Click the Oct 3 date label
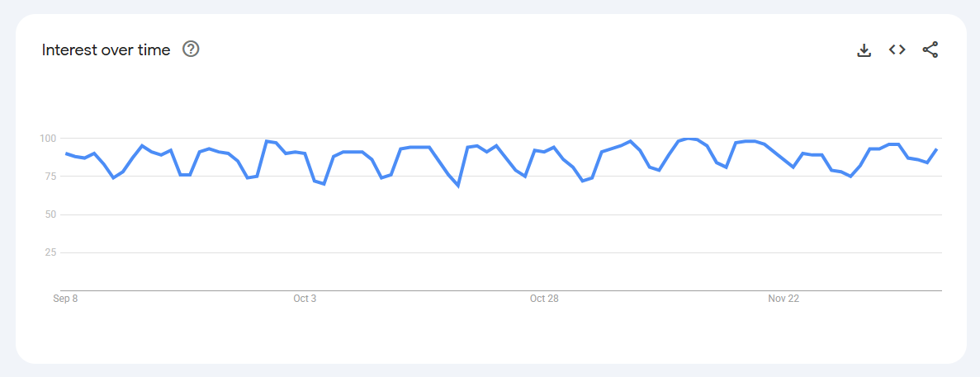980x377 pixels. (x=305, y=299)
